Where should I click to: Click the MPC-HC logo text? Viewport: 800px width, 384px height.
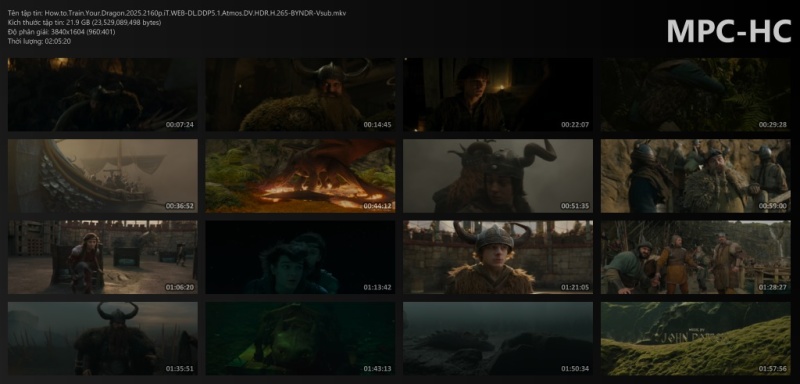[729, 31]
